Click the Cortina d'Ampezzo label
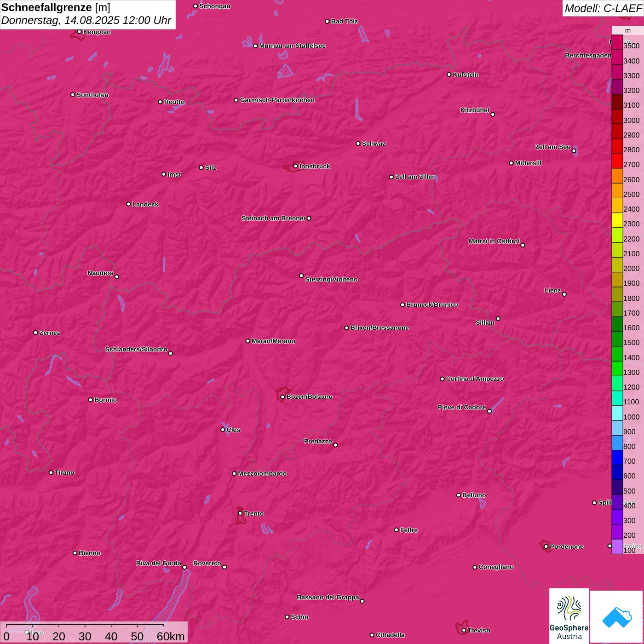Image resolution: width=644 pixels, height=644 pixels. tap(475, 379)
